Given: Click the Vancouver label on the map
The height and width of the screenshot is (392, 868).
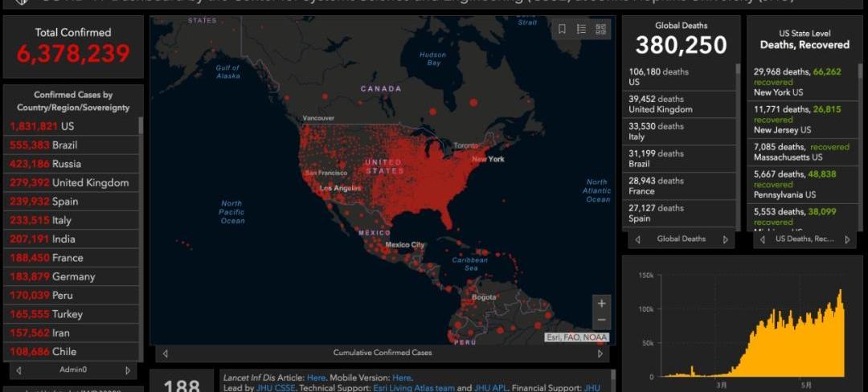Looking at the screenshot, I should (x=318, y=118).
